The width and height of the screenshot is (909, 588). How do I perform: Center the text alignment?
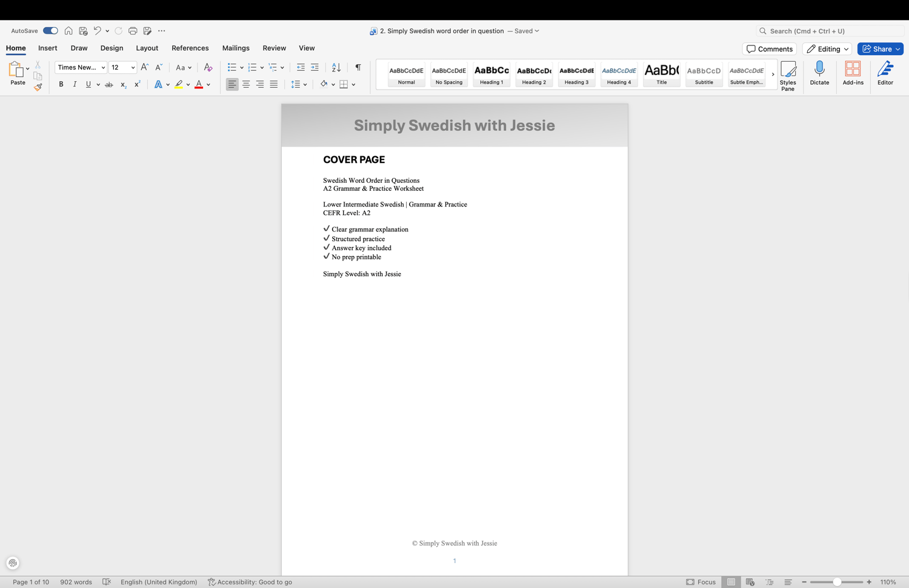[246, 85]
